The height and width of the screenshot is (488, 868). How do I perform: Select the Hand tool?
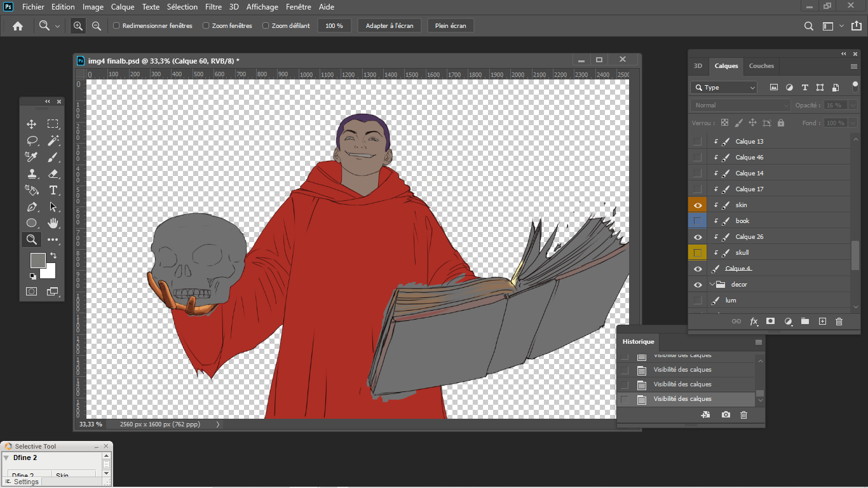pos(53,223)
